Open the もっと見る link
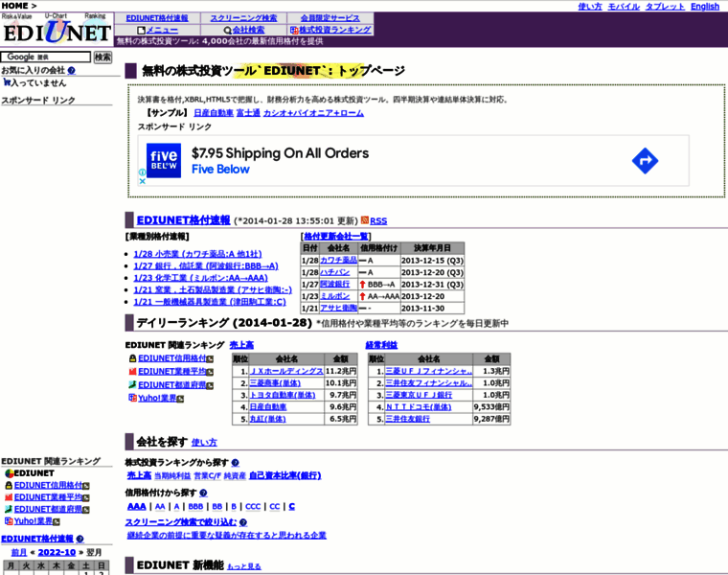The height and width of the screenshot is (575, 728). click(x=244, y=566)
